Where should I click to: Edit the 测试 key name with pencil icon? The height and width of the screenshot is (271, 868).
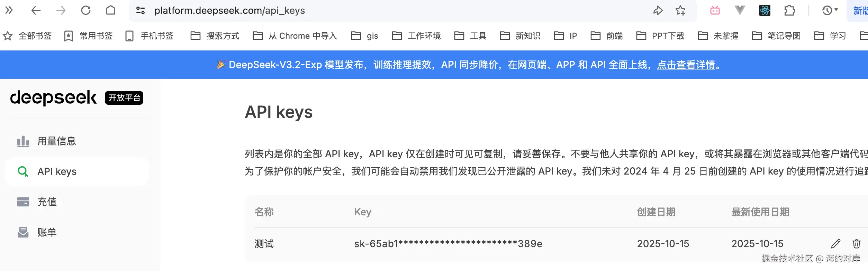835,244
